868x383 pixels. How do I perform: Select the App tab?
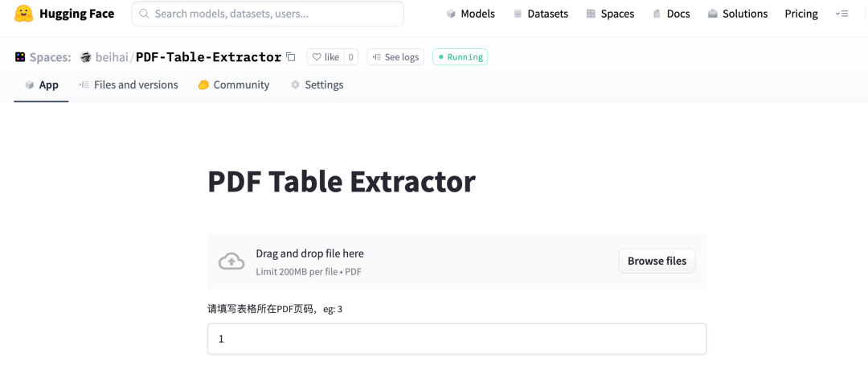[42, 84]
